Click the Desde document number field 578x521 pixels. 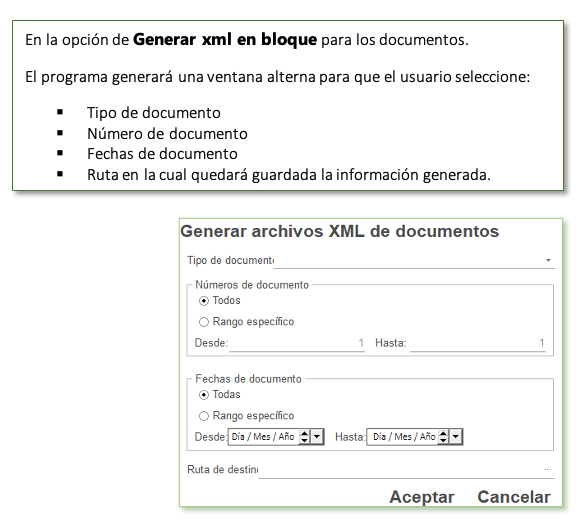(297, 343)
